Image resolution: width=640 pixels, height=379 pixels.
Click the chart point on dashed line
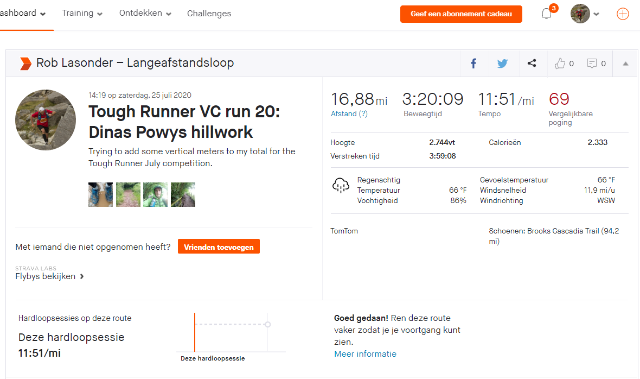point(268,324)
